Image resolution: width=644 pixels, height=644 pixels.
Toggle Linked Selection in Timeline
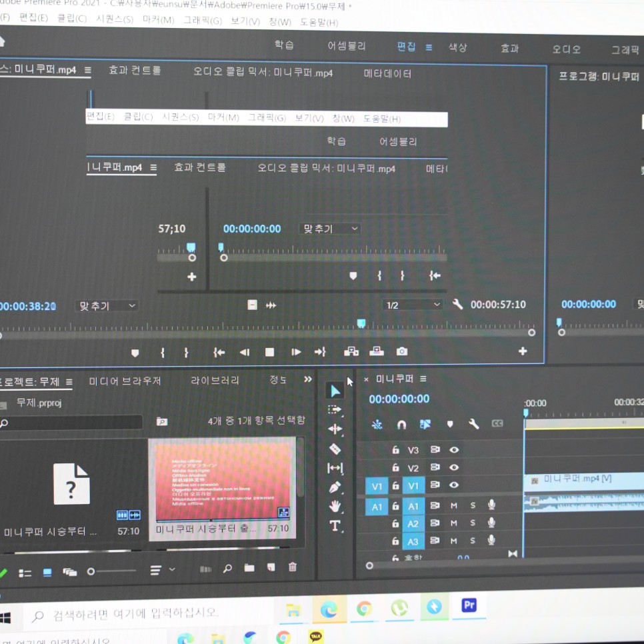point(425,424)
